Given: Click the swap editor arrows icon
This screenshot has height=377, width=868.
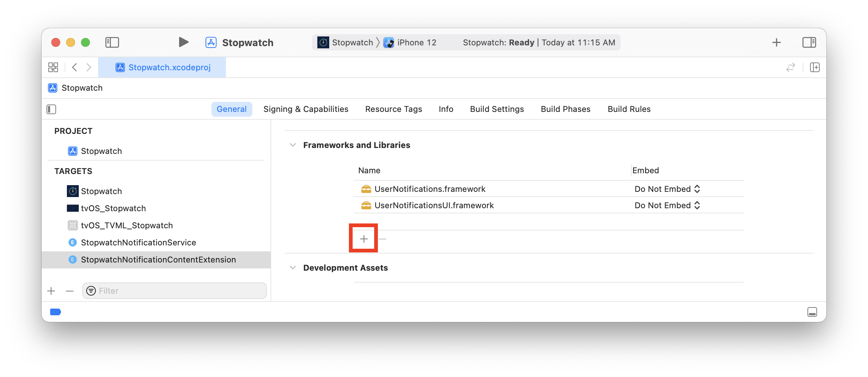Looking at the screenshot, I should tap(791, 67).
